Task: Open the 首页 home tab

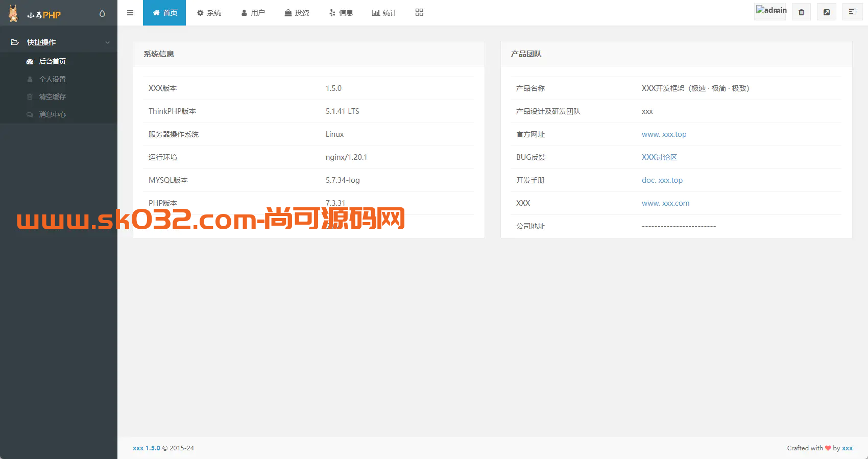Action: click(x=164, y=13)
